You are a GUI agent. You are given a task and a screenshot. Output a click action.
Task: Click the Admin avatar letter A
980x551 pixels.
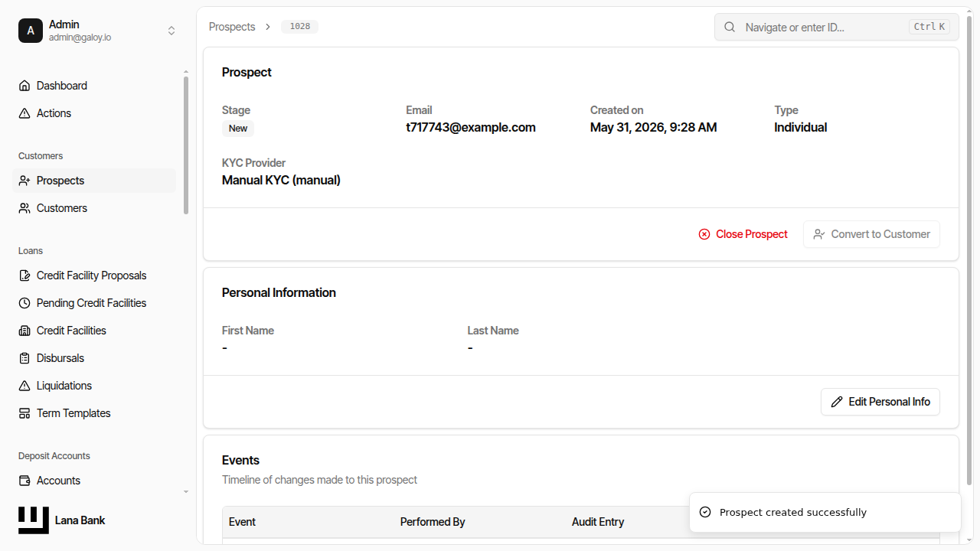coord(31,31)
